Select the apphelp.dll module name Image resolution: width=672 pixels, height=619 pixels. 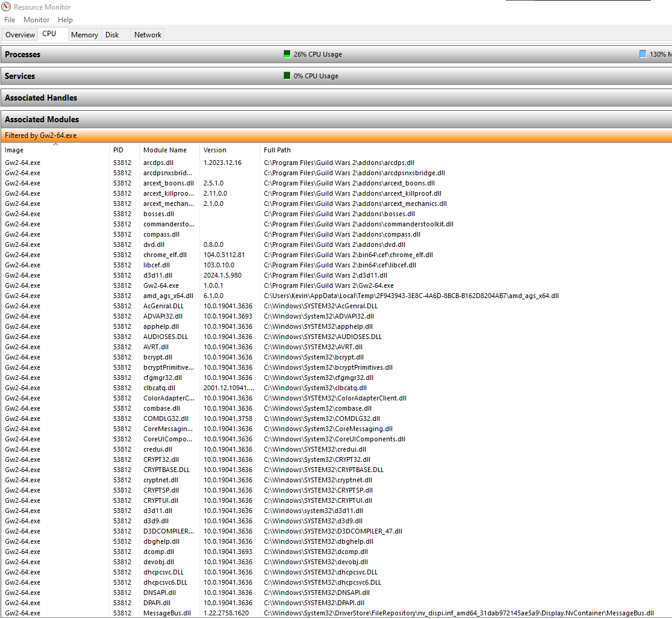[161, 326]
